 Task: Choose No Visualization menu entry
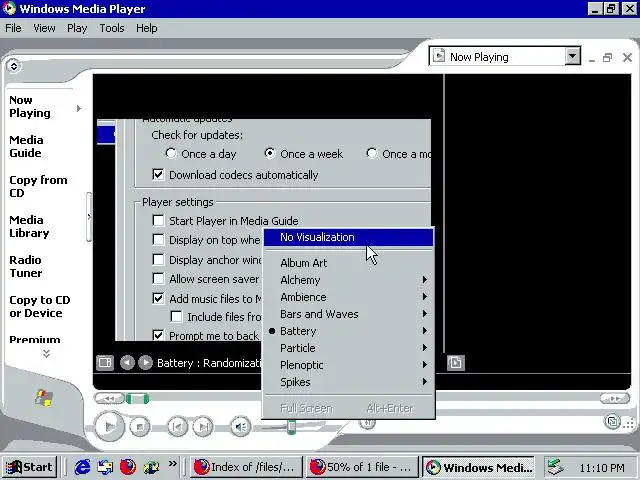[349, 237]
